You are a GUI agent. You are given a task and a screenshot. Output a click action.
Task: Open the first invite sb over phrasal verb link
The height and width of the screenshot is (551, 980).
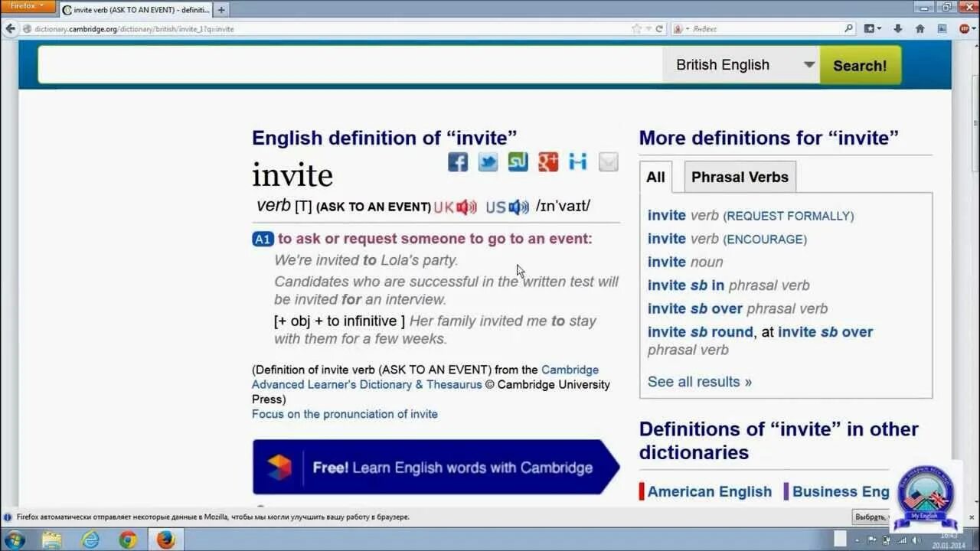tap(737, 308)
